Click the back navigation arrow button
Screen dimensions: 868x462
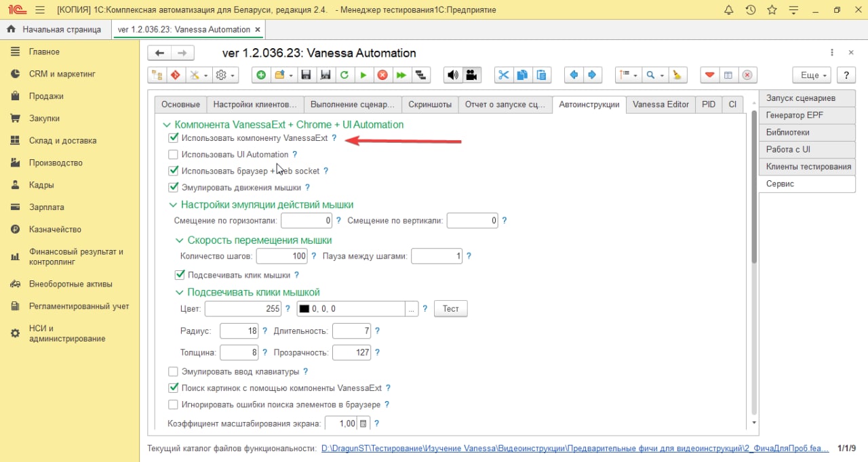(159, 53)
